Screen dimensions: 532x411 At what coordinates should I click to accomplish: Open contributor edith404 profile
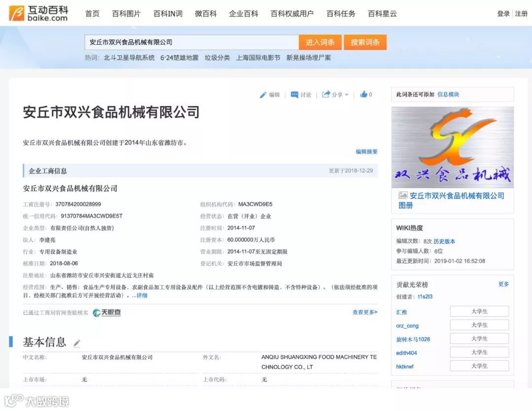coord(406,353)
